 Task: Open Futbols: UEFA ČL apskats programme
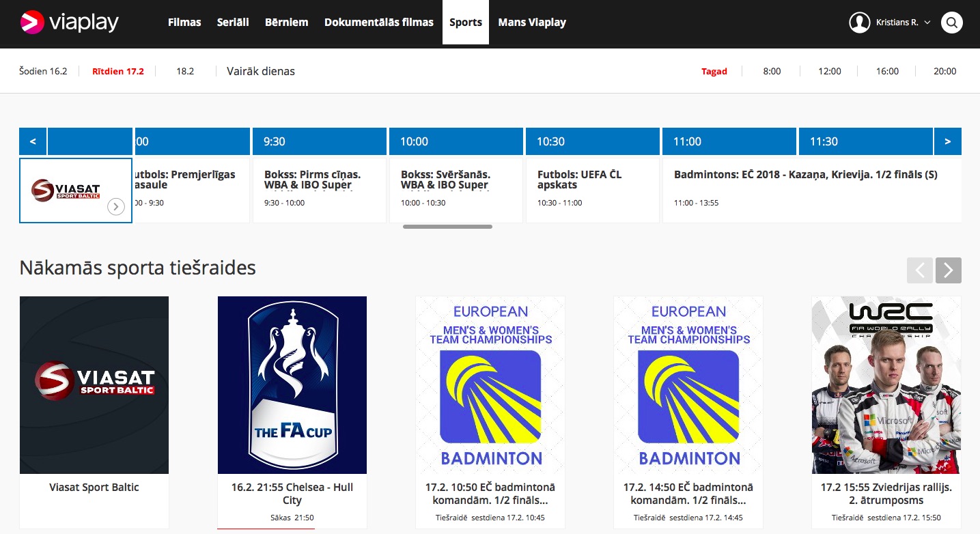[x=593, y=190]
